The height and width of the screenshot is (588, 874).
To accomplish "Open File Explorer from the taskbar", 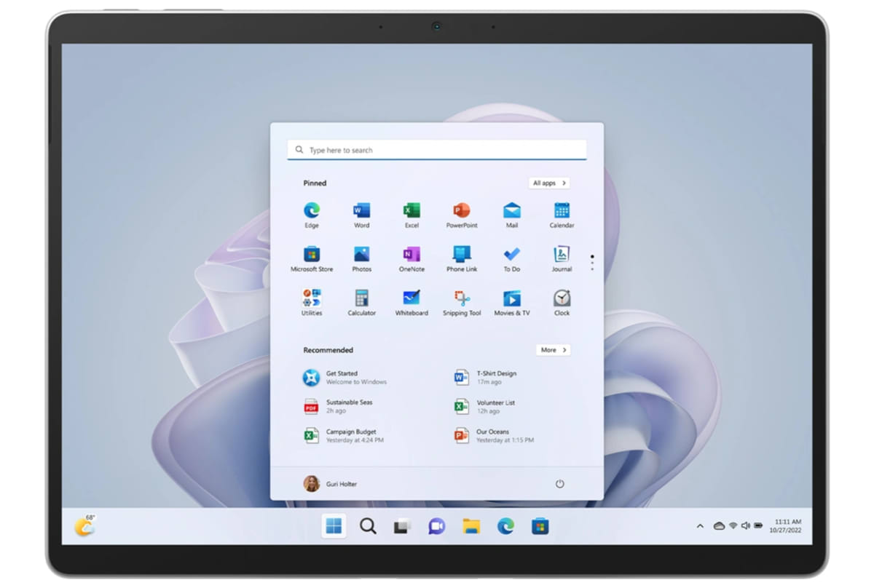I will (471, 525).
